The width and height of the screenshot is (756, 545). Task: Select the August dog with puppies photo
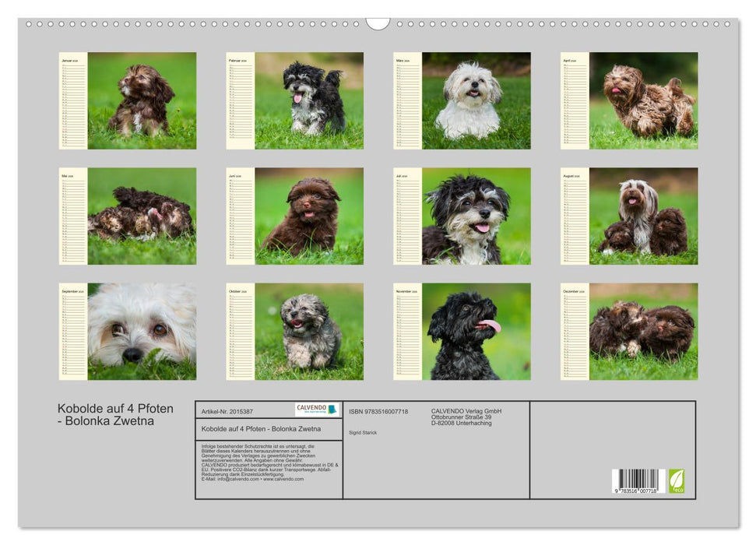[x=643, y=216]
